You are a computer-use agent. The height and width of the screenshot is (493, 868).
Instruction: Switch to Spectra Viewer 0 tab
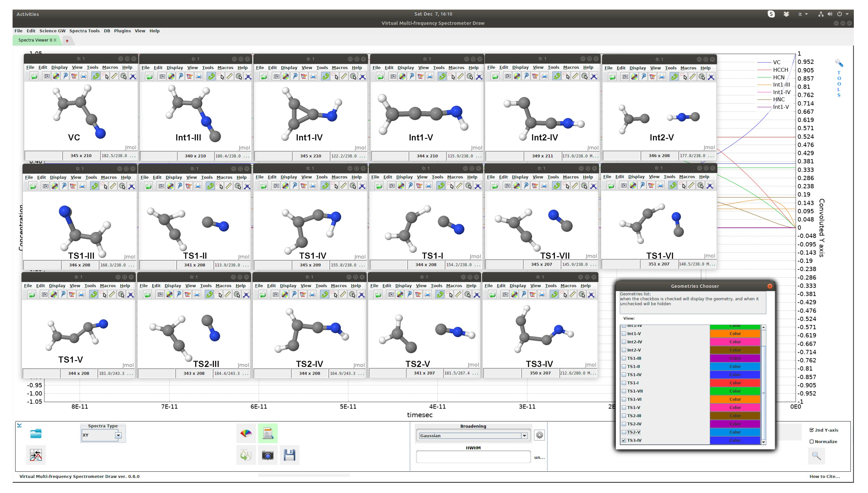35,40
